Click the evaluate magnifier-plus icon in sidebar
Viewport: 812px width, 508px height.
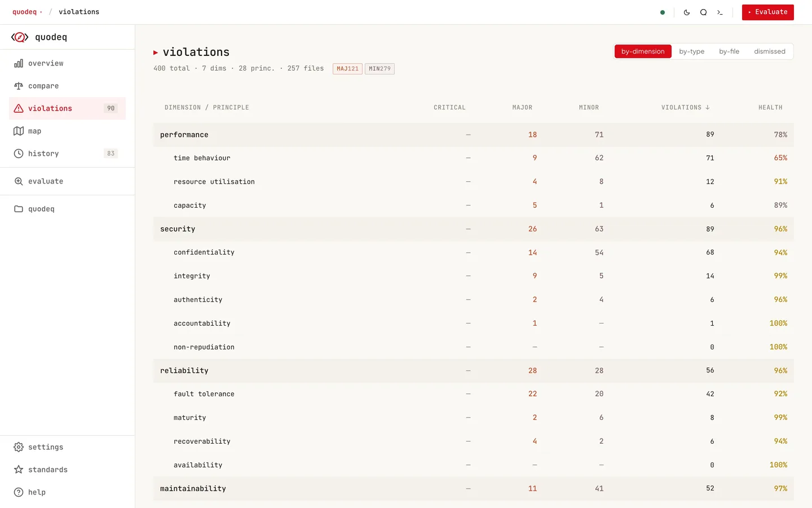point(19,181)
